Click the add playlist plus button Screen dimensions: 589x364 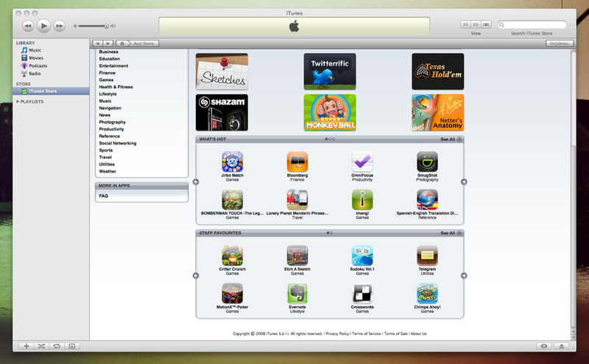pos(27,346)
